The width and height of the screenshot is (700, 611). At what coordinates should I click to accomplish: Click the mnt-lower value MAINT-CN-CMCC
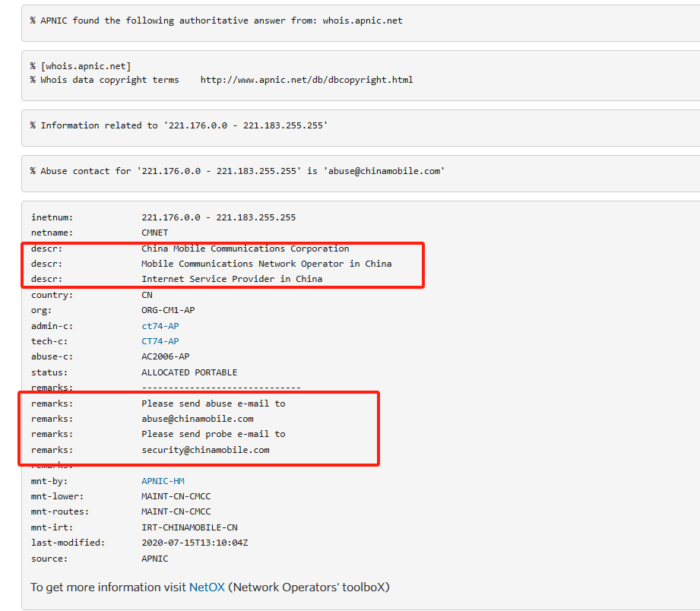pos(176,496)
